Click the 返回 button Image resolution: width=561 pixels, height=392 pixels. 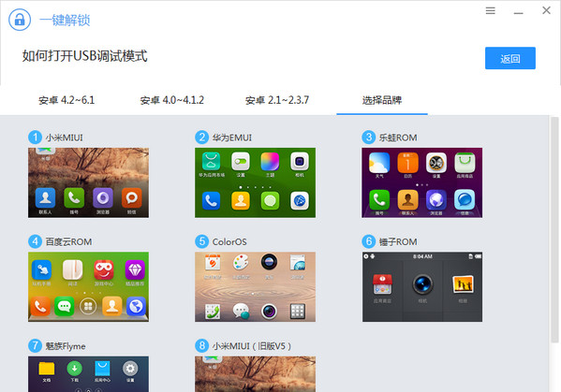pyautogui.click(x=510, y=58)
